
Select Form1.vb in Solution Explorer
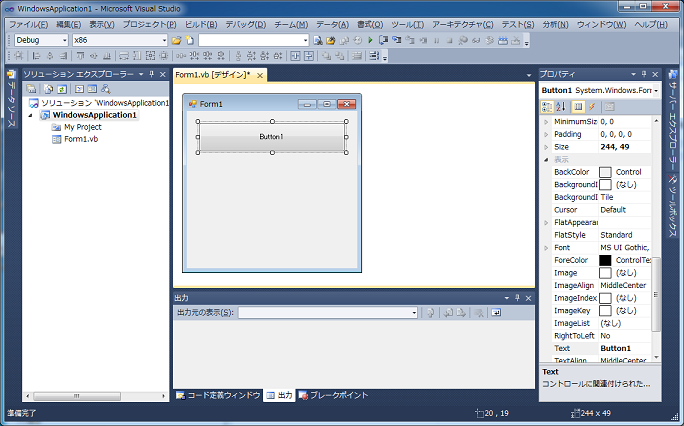[x=81, y=139]
